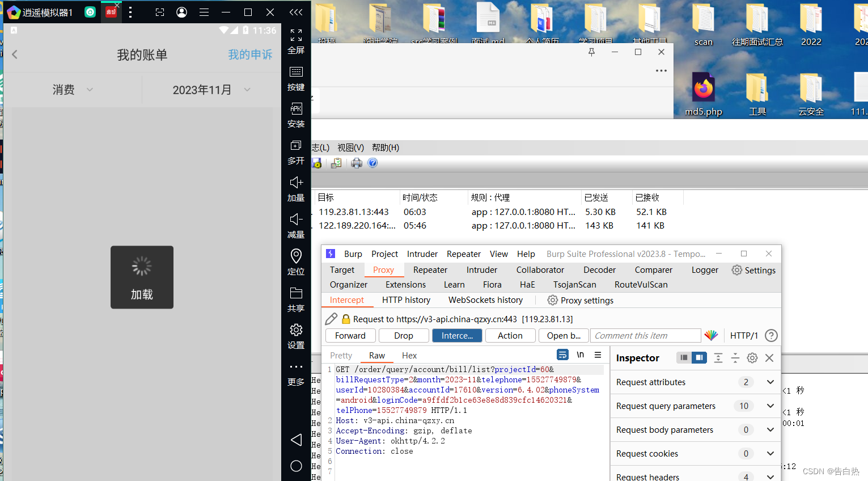Open the help question-mark icon near HTTP/1

(x=771, y=335)
